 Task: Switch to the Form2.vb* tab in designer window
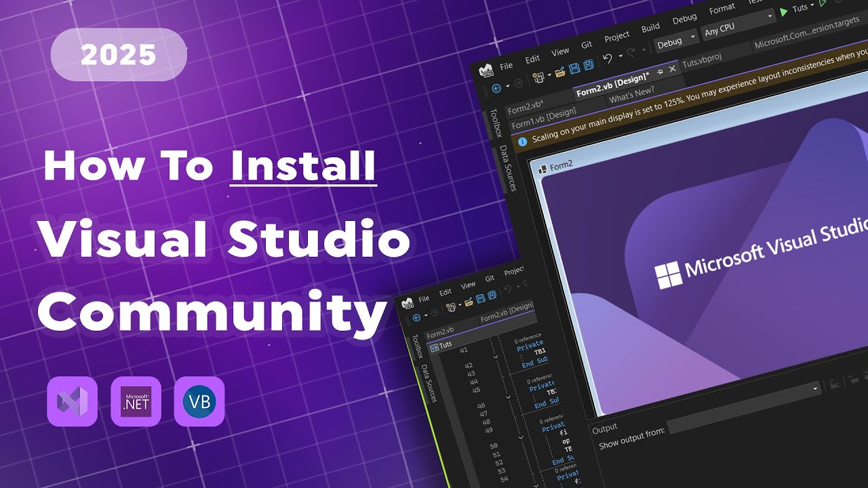(x=526, y=108)
